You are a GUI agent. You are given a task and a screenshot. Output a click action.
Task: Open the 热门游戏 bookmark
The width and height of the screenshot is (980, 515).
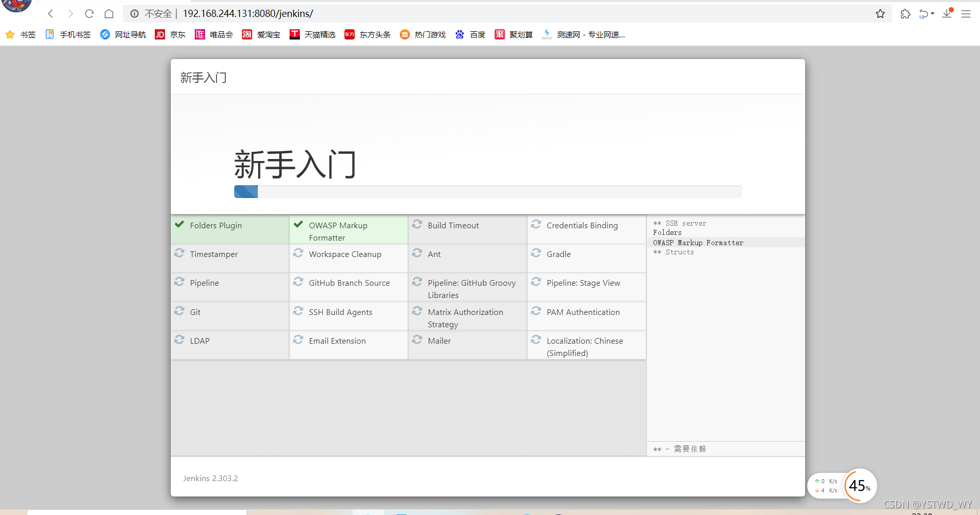pyautogui.click(x=423, y=34)
